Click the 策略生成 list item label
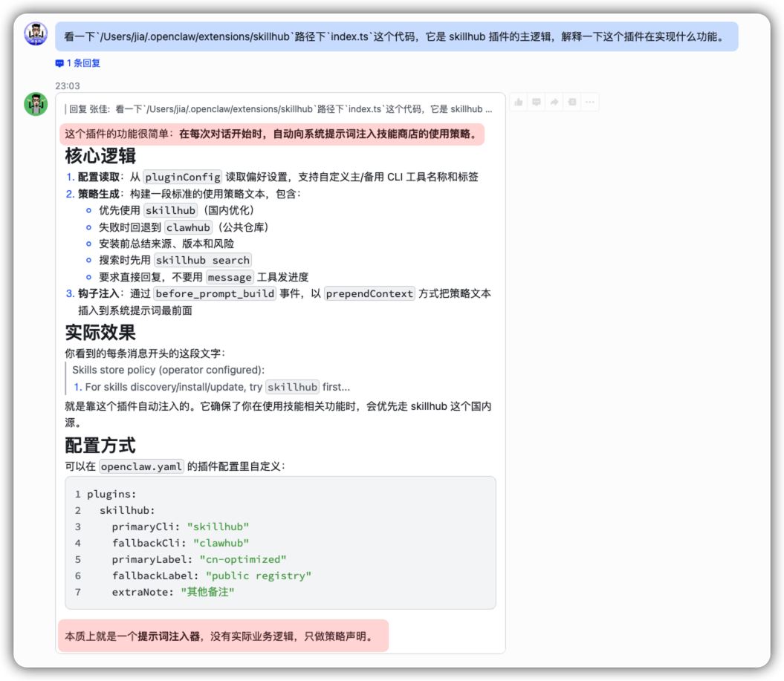The image size is (784, 681). pos(99,194)
